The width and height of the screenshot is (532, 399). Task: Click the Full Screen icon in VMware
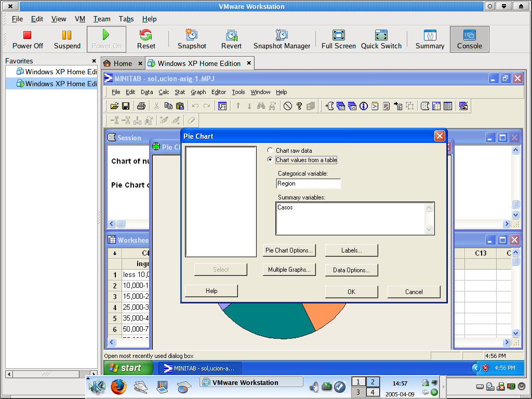pos(339,39)
